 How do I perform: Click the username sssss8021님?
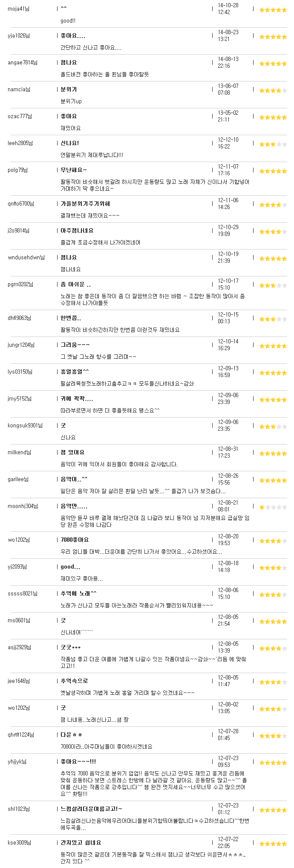click(x=23, y=593)
